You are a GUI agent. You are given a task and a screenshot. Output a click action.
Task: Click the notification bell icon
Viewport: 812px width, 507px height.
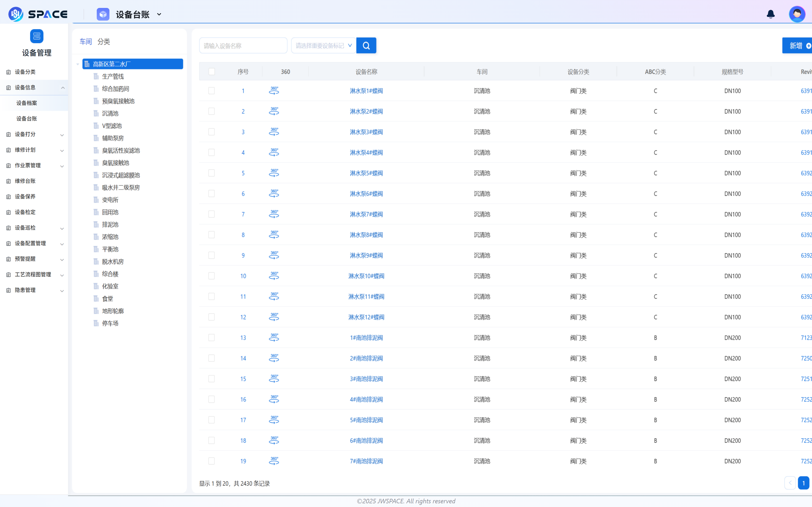pyautogui.click(x=771, y=14)
